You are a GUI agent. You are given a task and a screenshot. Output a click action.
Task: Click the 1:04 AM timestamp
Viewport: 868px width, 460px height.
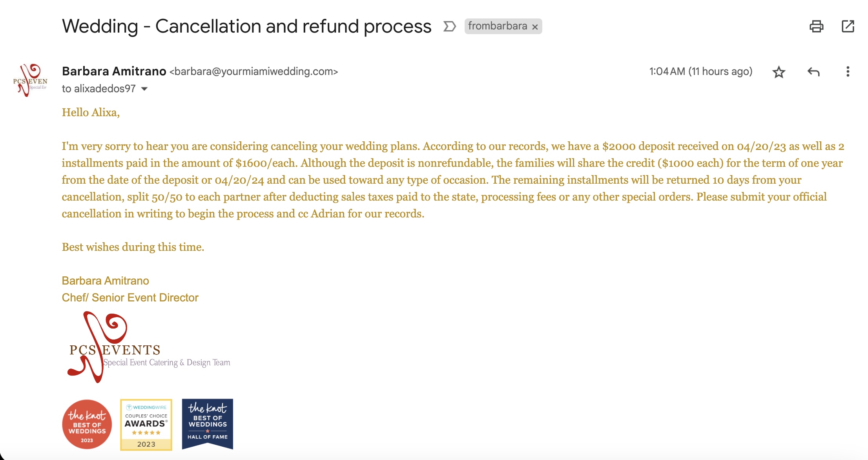coord(701,71)
